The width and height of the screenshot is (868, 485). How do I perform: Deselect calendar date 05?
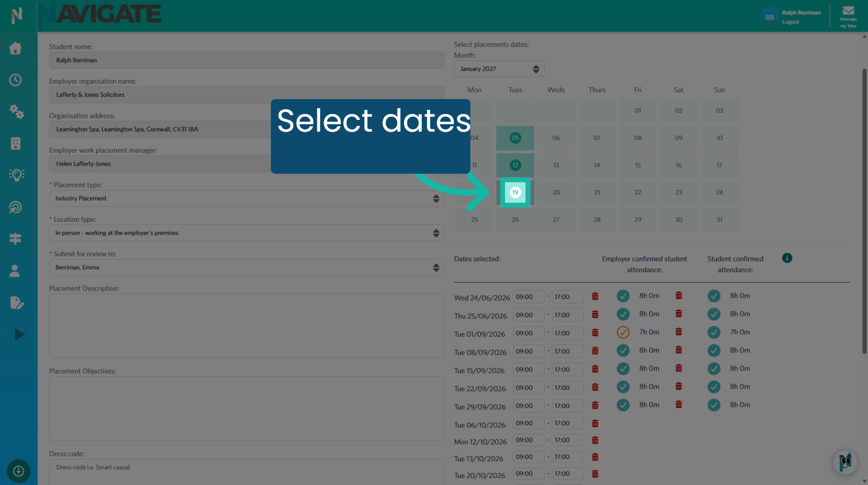(515, 138)
